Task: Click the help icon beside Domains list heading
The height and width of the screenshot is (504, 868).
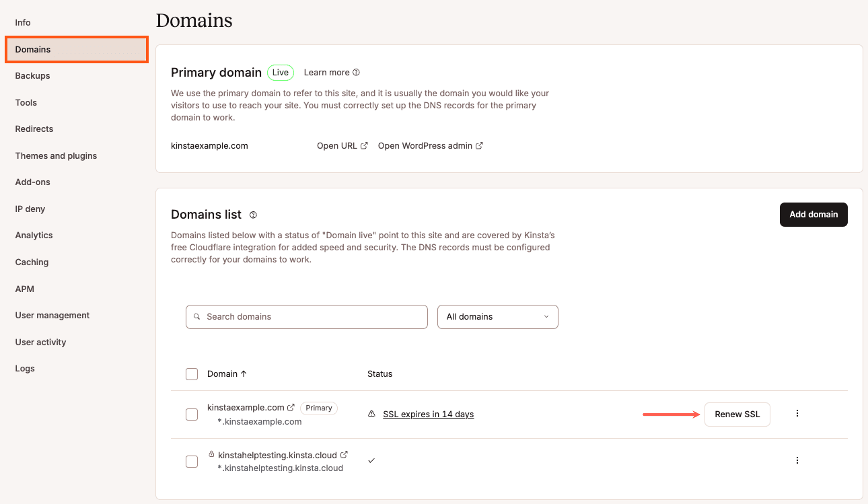Action: point(253,214)
